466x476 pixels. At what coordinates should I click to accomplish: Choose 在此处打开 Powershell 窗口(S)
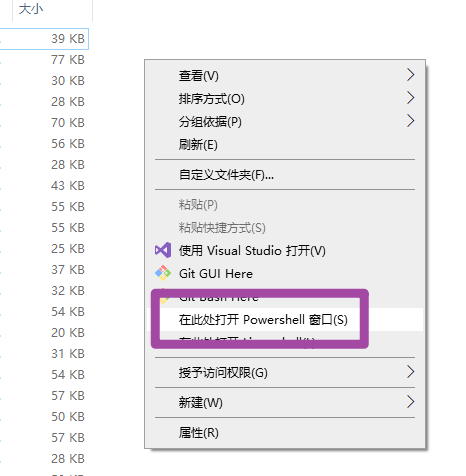pos(285,319)
